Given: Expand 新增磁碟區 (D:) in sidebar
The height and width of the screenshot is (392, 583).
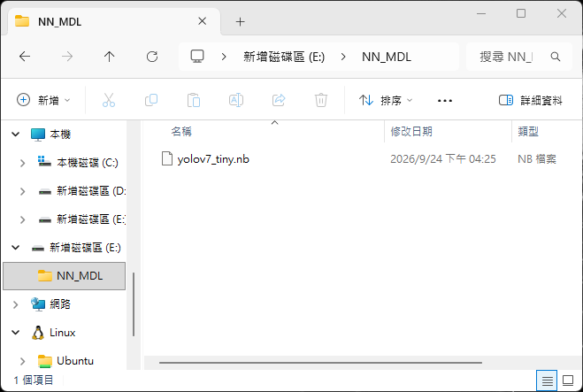Looking at the screenshot, I should tap(23, 191).
